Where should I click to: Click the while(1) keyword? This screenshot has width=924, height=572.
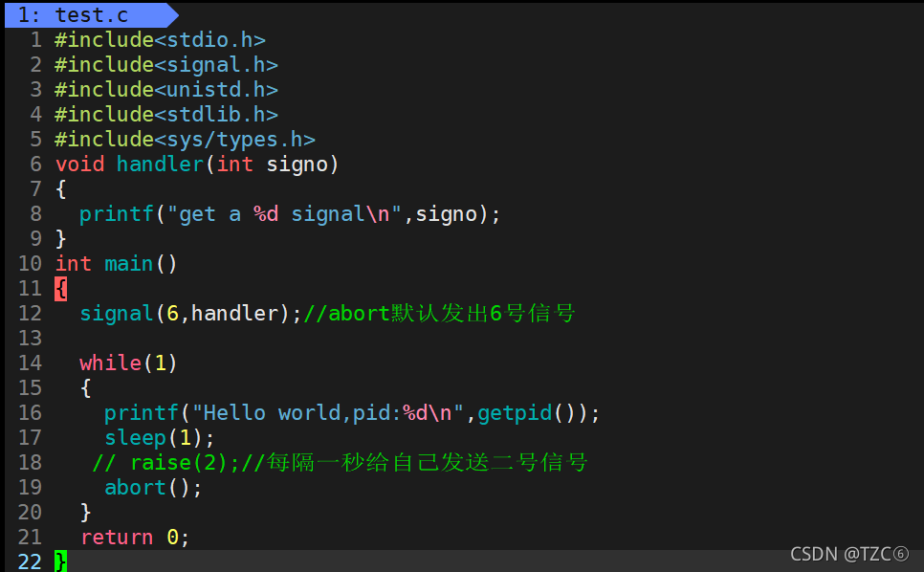[x=111, y=363]
